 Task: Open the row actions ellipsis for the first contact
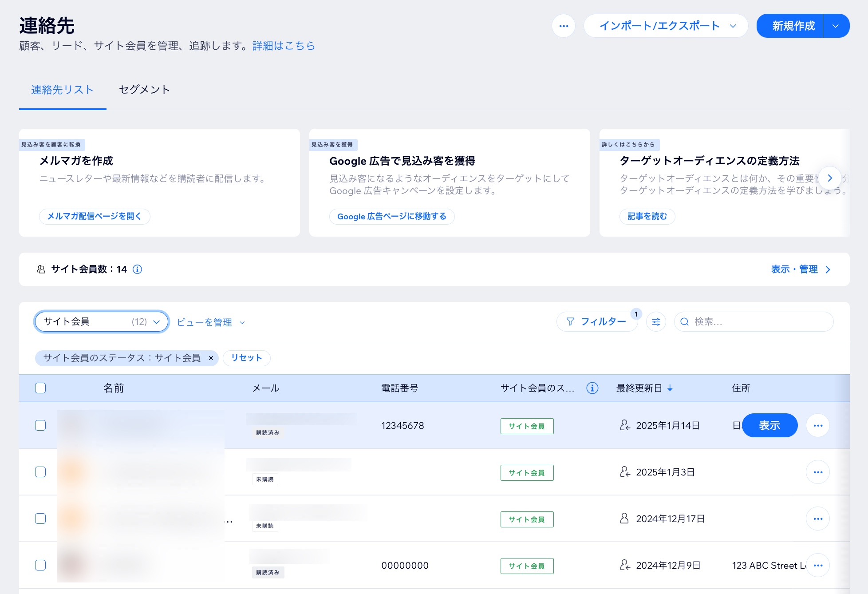pyautogui.click(x=818, y=425)
